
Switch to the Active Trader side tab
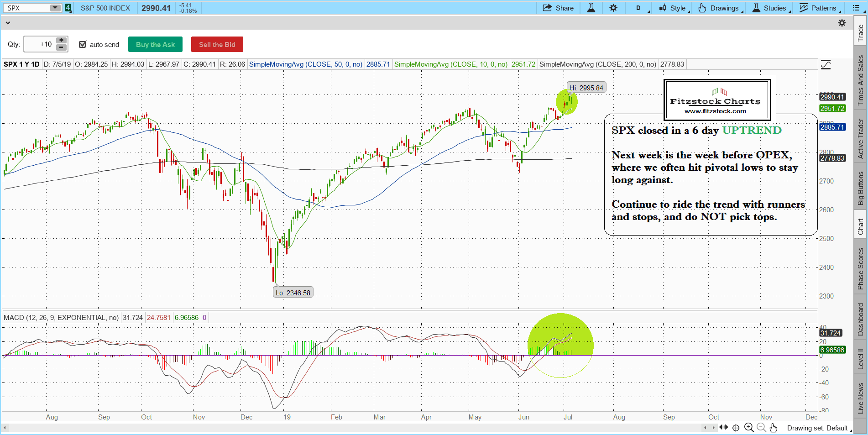861,139
